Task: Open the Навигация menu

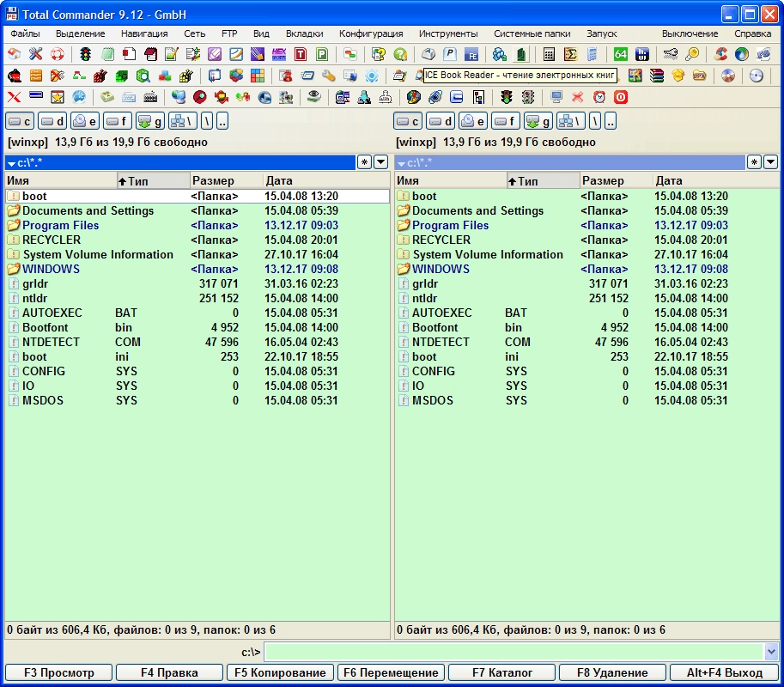Action: point(144,33)
